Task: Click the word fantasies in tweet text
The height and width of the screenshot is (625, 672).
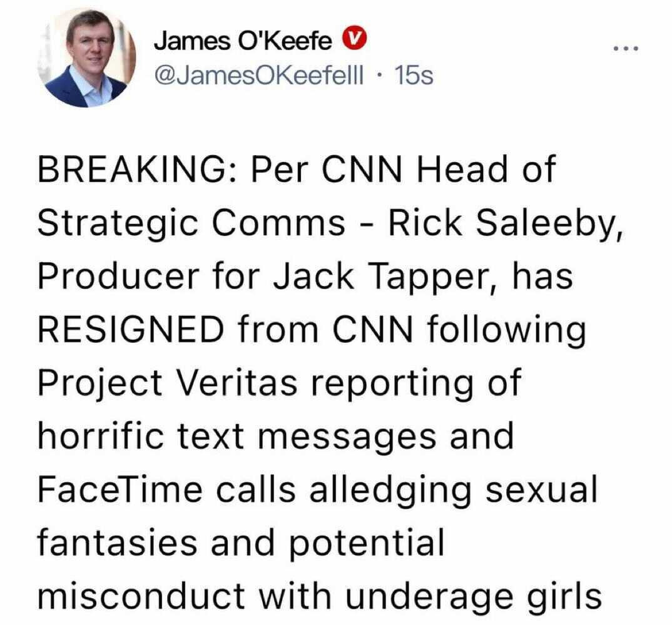Action: (118, 543)
